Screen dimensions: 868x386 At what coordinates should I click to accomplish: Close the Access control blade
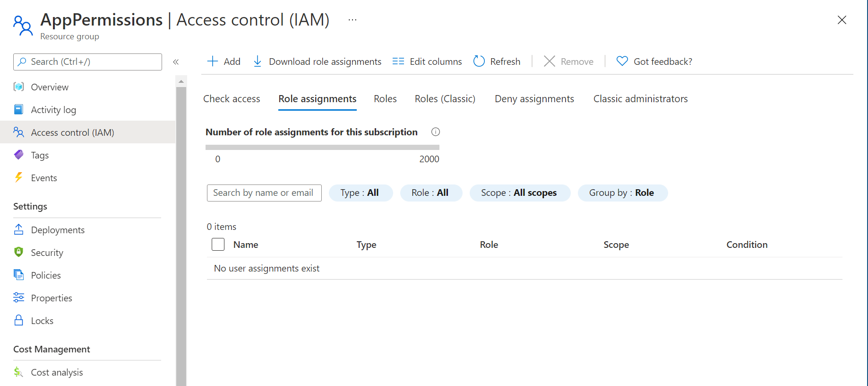point(842,20)
